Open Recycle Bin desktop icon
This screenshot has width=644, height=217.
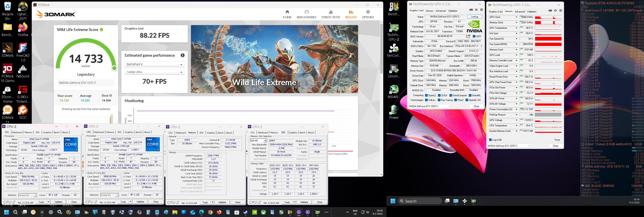[7, 11]
